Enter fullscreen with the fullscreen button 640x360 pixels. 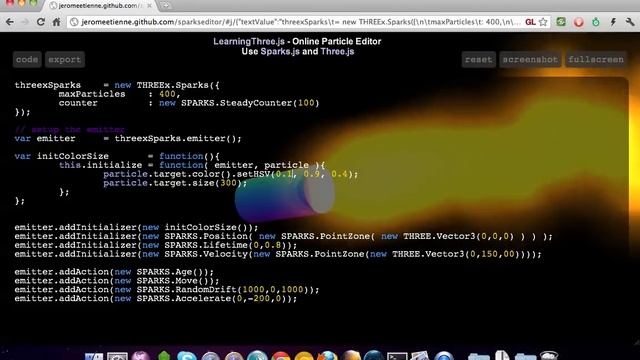point(596,60)
